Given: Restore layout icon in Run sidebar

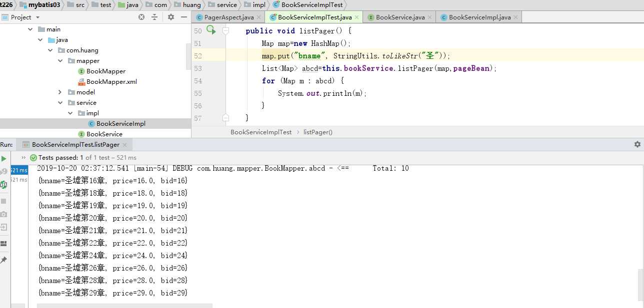Looking at the screenshot, I should (3, 244).
